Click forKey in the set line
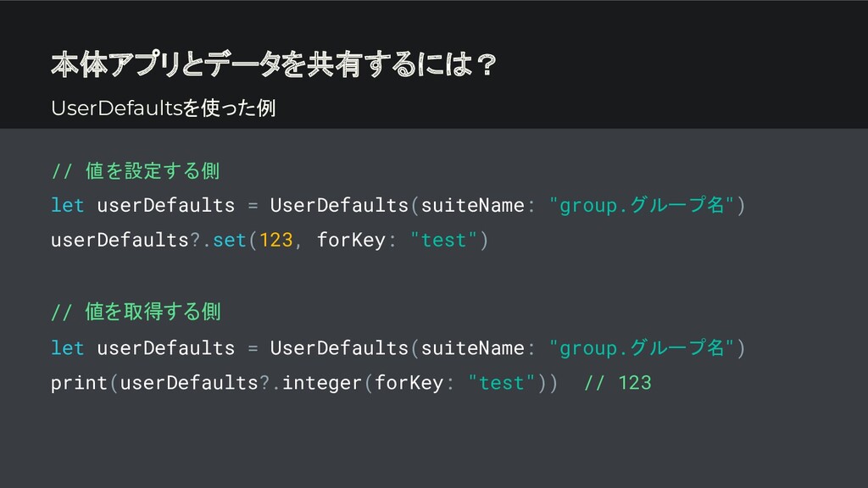Image resolution: width=868 pixels, height=488 pixels. pyautogui.click(x=351, y=240)
